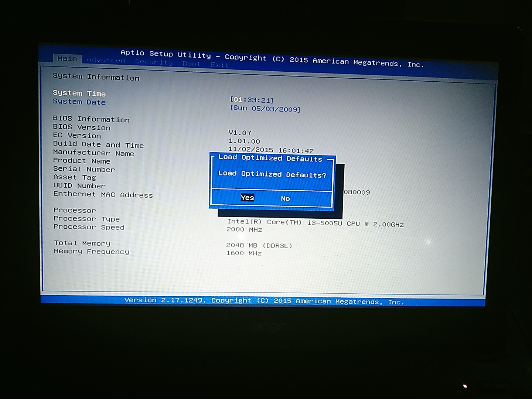Viewport: 532px width, 399px height.
Task: Open the Exit tab
Action: [x=219, y=65]
